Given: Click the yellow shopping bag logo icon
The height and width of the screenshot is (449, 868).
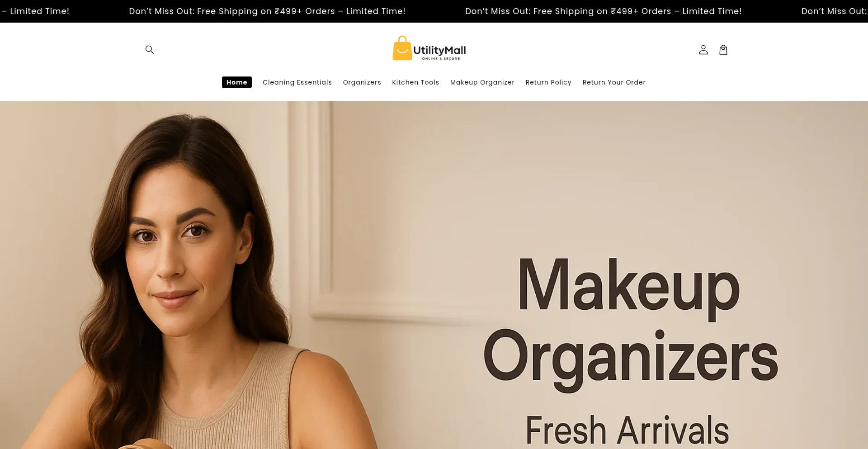Looking at the screenshot, I should (x=402, y=48).
